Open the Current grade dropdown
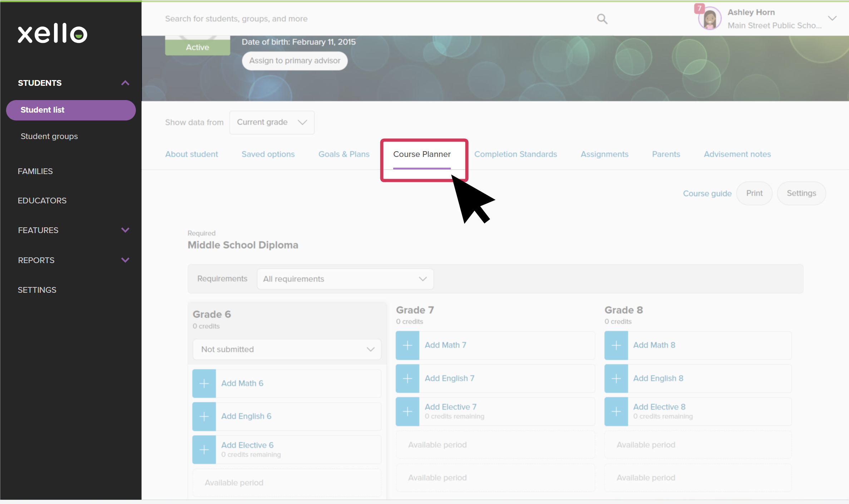The height and width of the screenshot is (504, 849). [272, 123]
